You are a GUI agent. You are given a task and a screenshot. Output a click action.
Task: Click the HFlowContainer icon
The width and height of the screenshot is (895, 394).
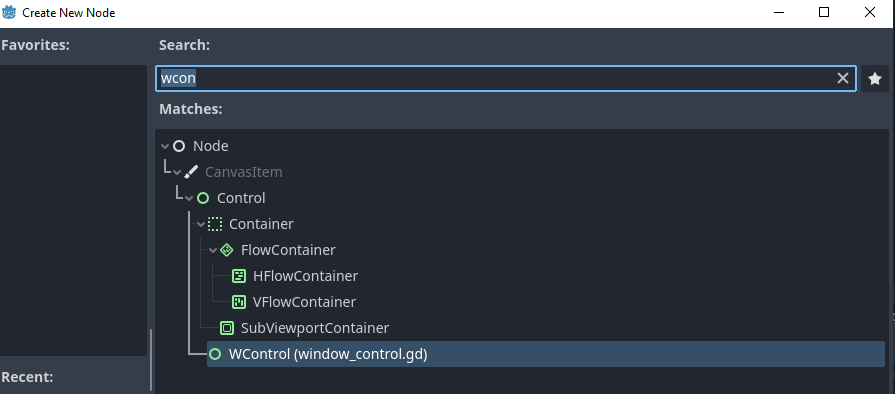239,276
